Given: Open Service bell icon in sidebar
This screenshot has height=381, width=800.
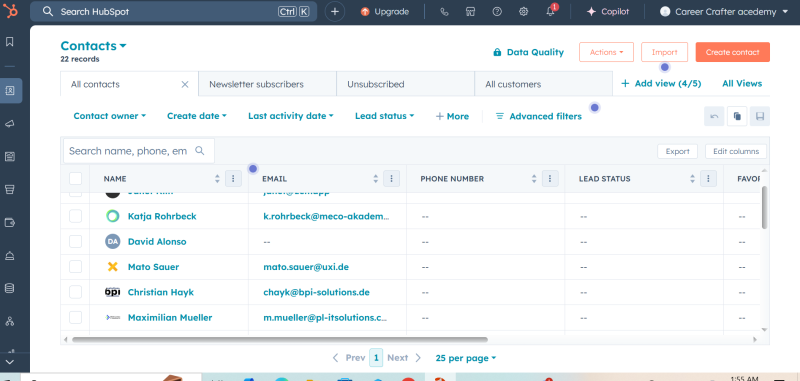Looking at the screenshot, I should [x=10, y=256].
